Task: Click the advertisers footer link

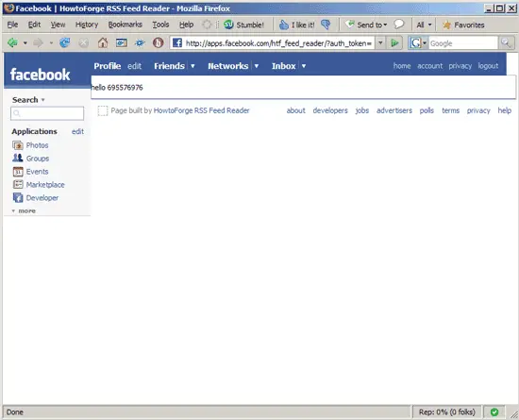Action: tap(394, 110)
